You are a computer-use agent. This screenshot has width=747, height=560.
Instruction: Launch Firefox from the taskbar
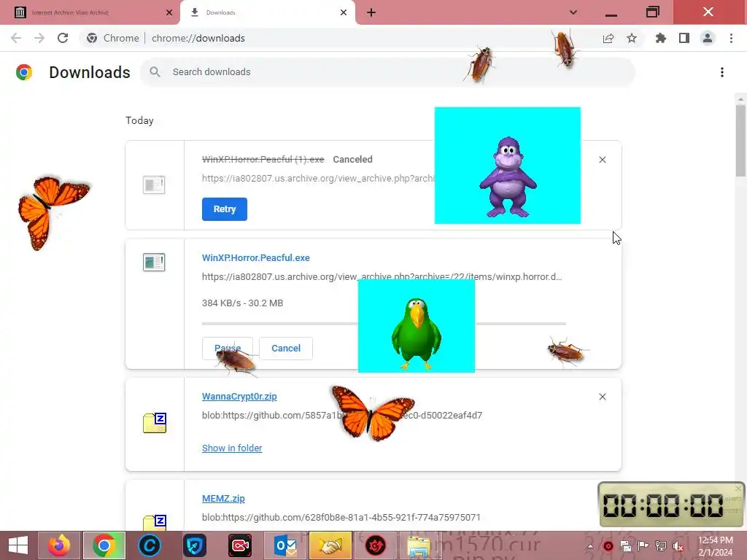point(59,545)
